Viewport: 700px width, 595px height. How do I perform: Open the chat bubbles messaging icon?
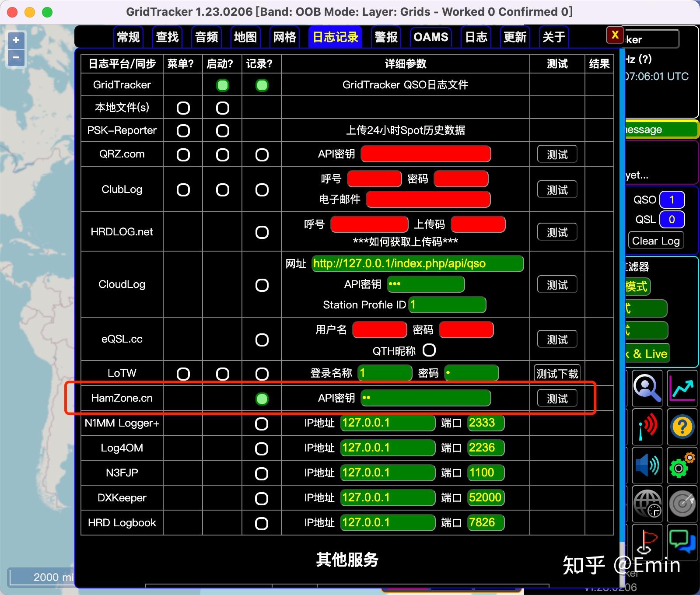[682, 542]
